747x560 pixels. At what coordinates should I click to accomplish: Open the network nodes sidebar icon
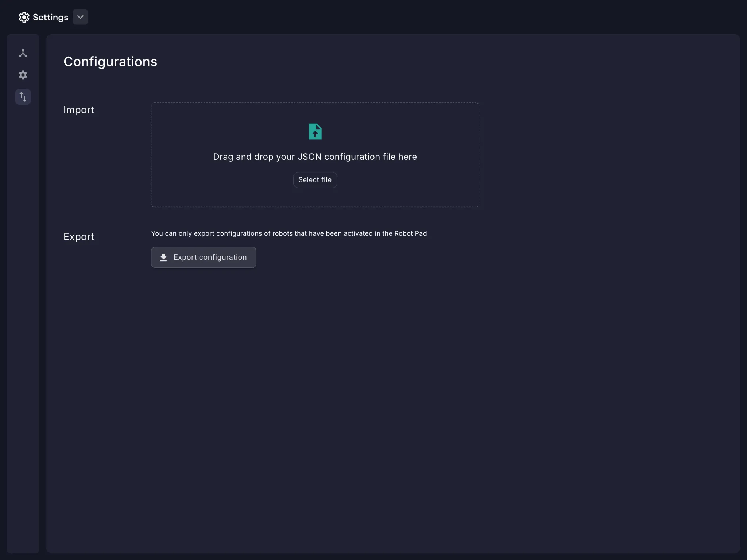[23, 53]
